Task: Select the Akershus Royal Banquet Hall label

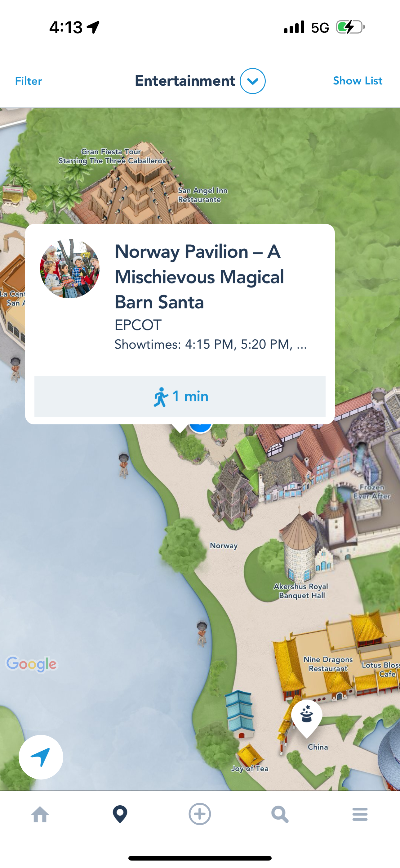Action: point(301,591)
